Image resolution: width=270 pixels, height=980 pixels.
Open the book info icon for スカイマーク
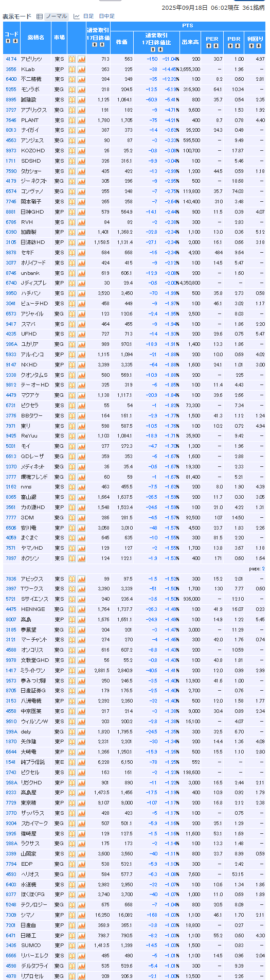(72, 823)
